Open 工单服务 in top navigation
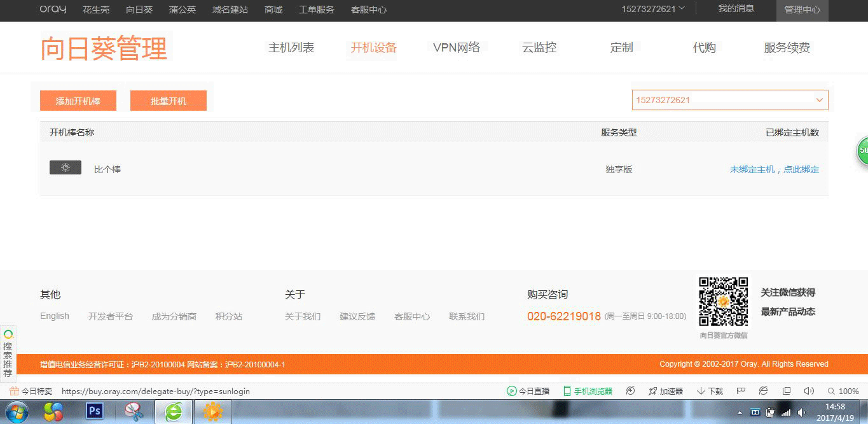The height and width of the screenshot is (424, 868). tap(317, 10)
